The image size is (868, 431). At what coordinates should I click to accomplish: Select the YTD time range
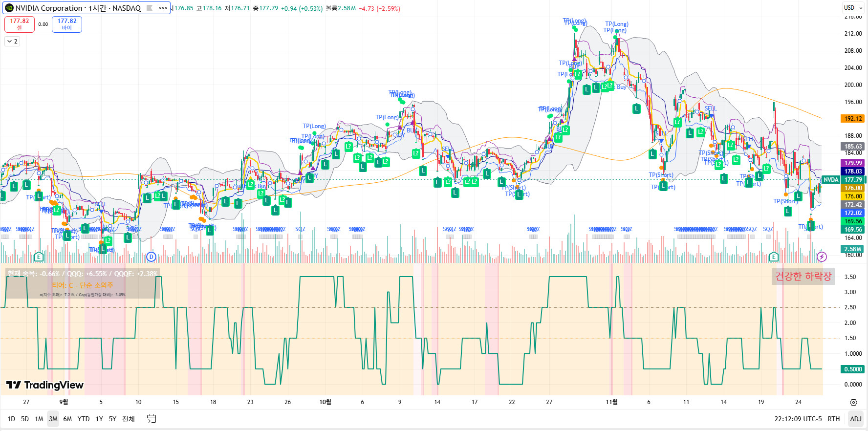tap(84, 419)
